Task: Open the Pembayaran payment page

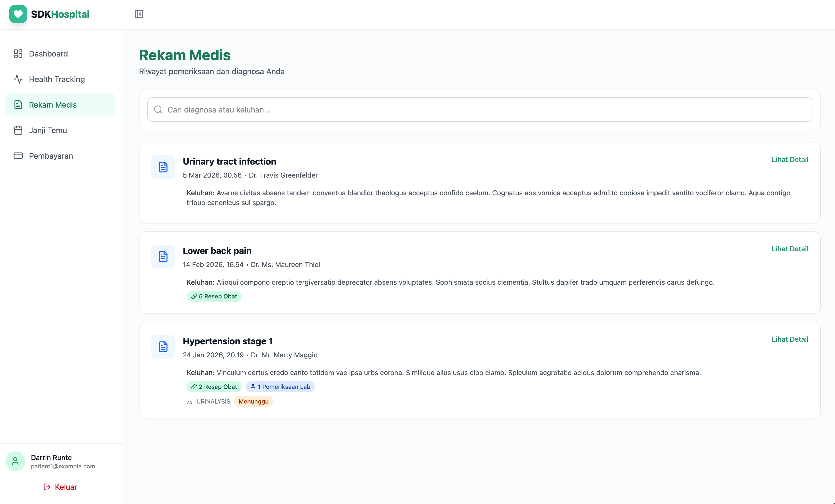Action: pyautogui.click(x=51, y=156)
